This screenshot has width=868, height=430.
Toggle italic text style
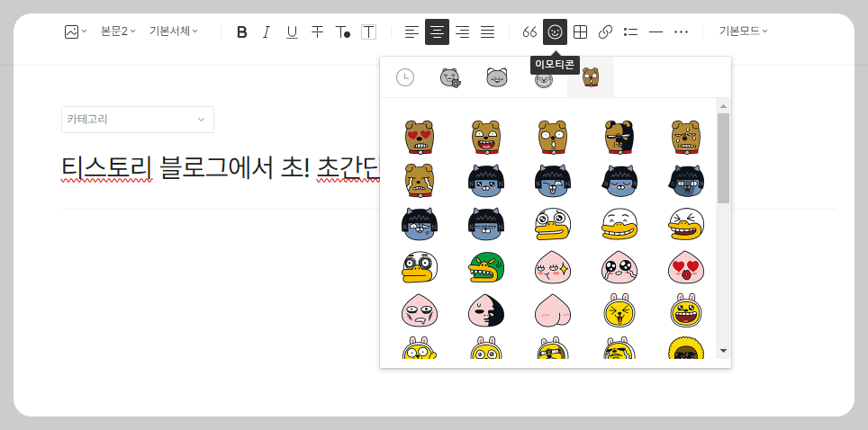coord(267,32)
